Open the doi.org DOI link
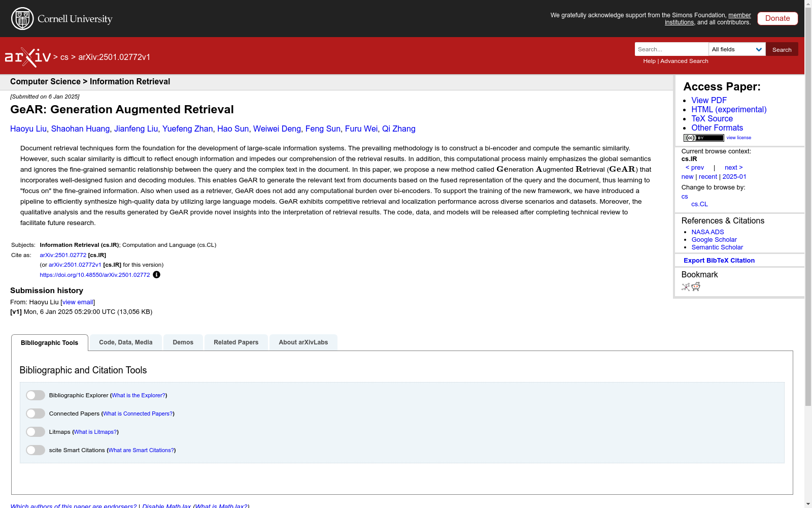The image size is (812, 508). [95, 275]
